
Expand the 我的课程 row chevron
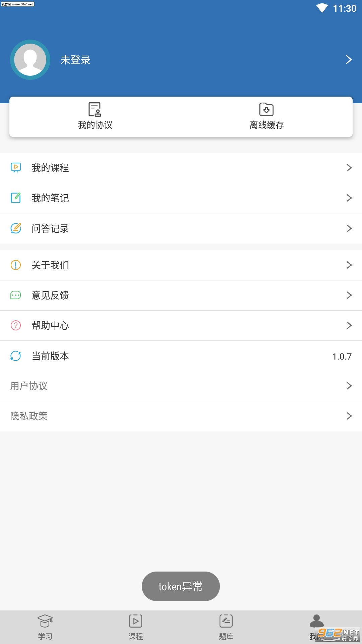[349, 168]
